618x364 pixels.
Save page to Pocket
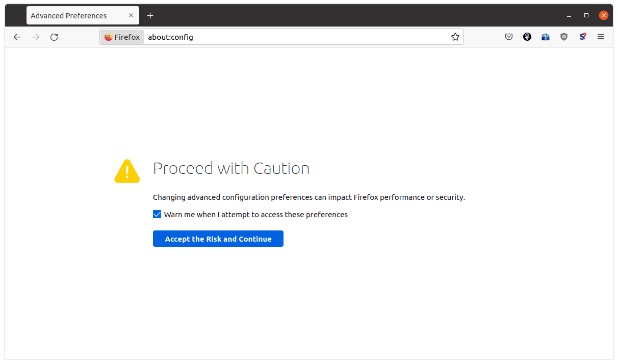pyautogui.click(x=508, y=37)
